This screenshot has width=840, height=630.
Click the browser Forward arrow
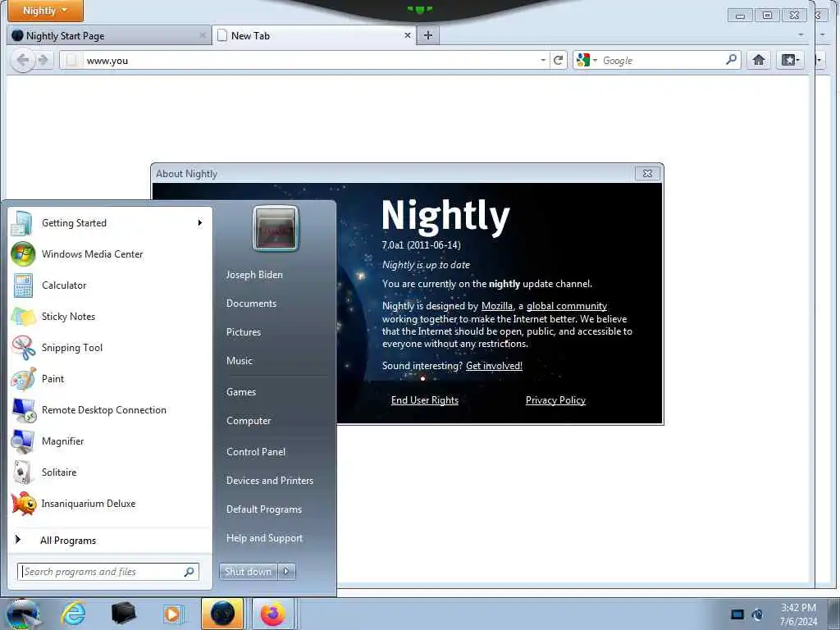click(44, 60)
